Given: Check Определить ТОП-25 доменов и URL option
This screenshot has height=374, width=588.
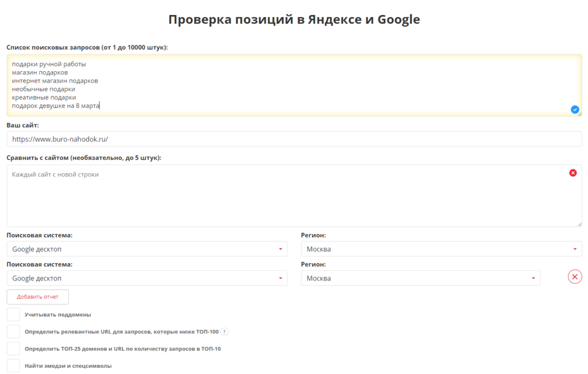Looking at the screenshot, I should tap(13, 349).
